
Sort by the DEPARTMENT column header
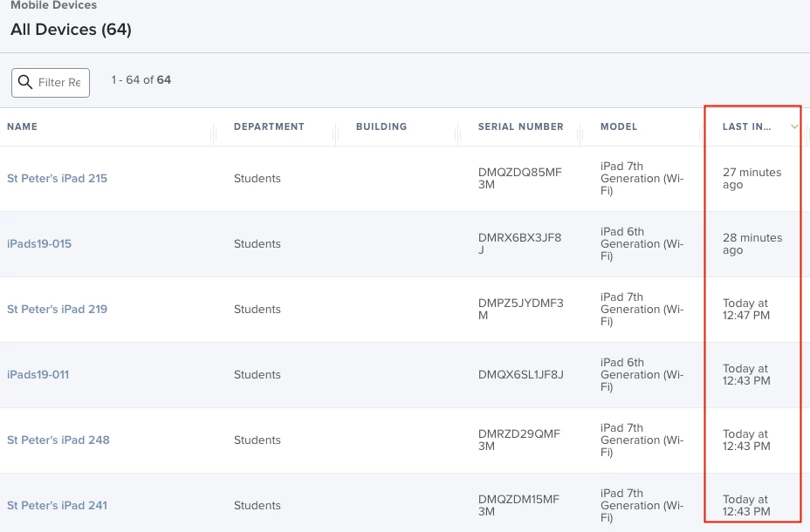pyautogui.click(x=269, y=127)
